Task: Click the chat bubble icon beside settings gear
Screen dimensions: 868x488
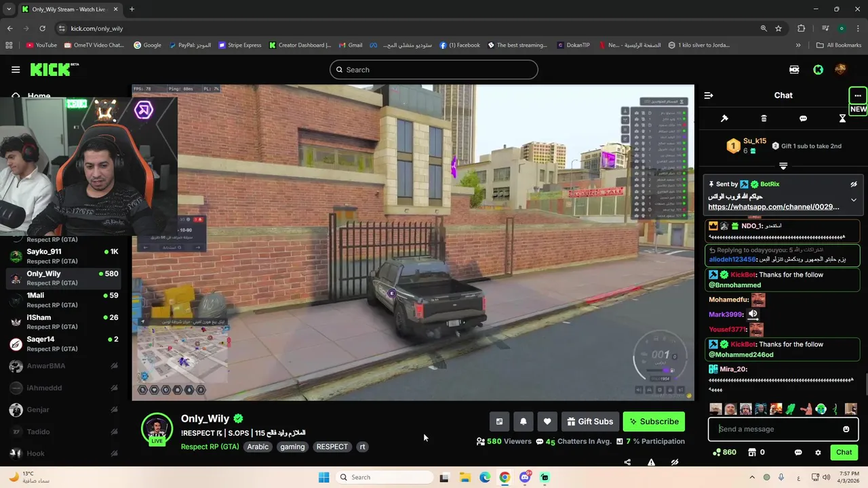Action: pos(798,452)
